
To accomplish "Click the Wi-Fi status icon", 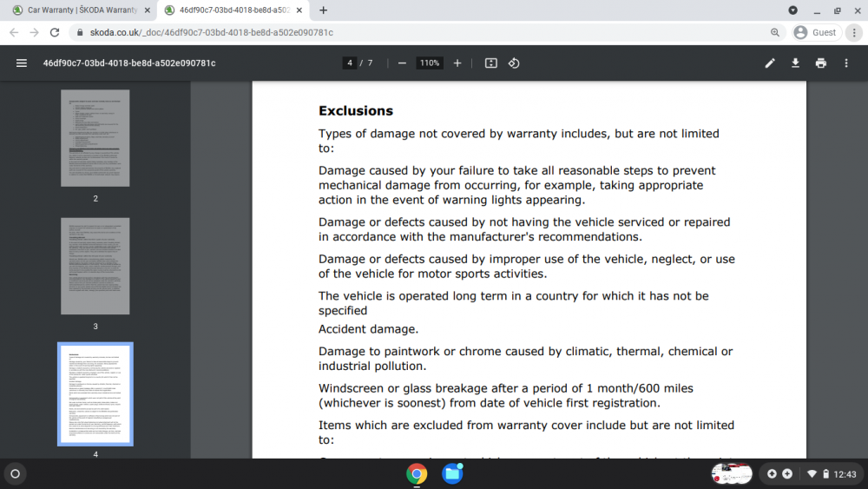I will coord(812,474).
